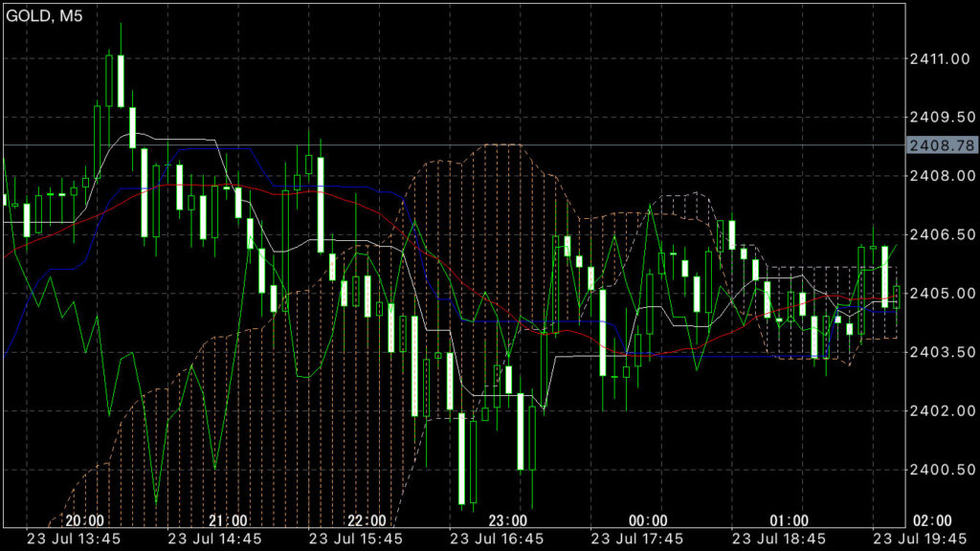The height and width of the screenshot is (551, 980).
Task: Select the 23 Jul 15:45 date label
Action: point(356,539)
